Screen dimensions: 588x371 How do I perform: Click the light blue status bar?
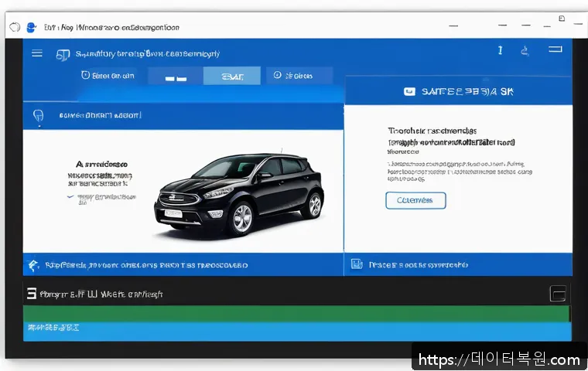[297, 332]
